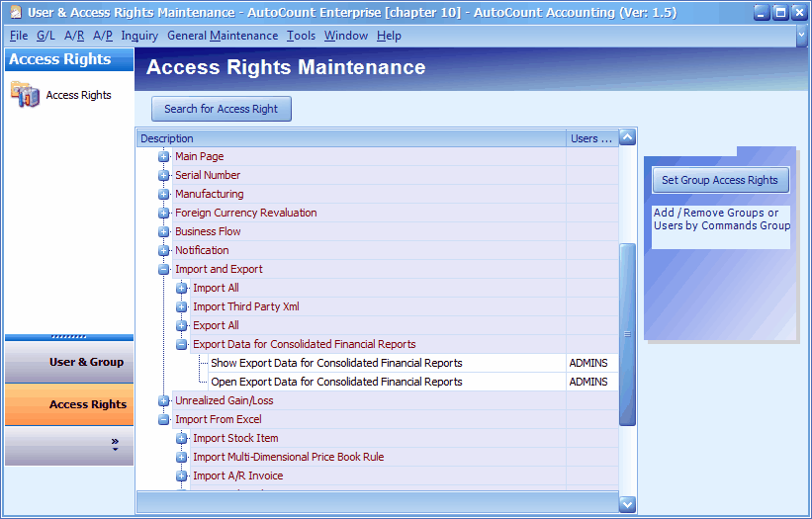The image size is (812, 519).
Task: Collapse the Import and Export node
Action: point(163,269)
